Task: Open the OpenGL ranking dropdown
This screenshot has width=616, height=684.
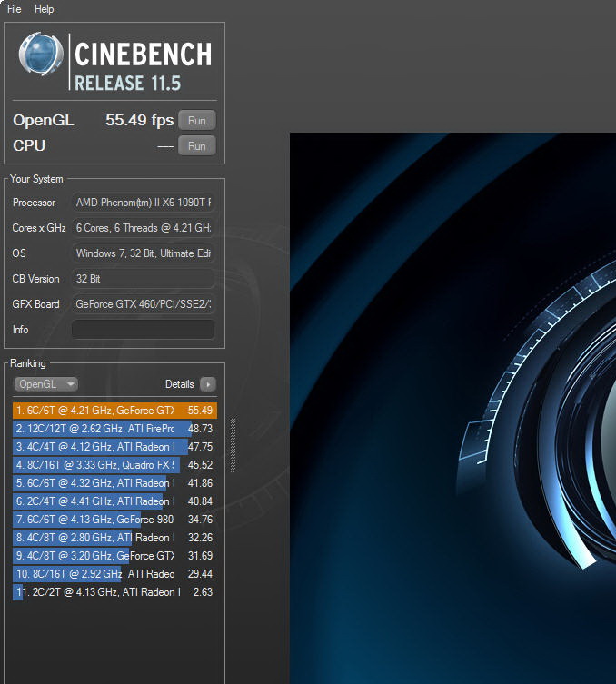Action: tap(45, 384)
